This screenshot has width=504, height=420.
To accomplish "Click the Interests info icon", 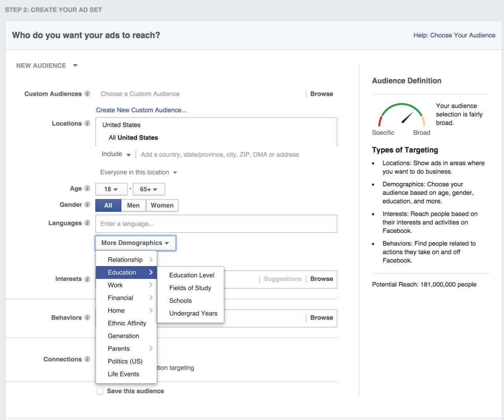I will tap(87, 279).
